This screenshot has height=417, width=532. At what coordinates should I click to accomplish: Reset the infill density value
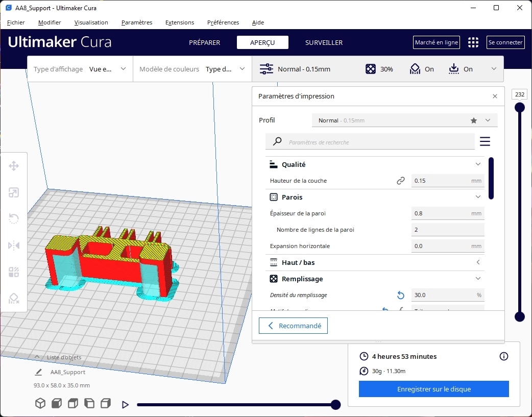[x=401, y=295]
